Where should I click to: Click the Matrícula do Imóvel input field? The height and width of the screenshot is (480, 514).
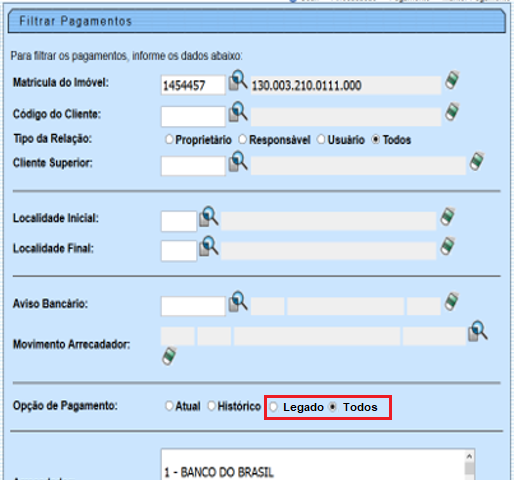193,85
